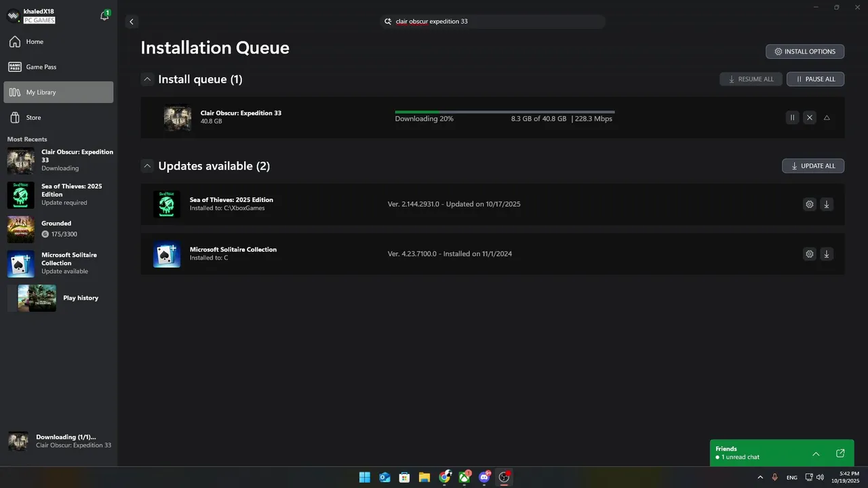
Task: Open Home in the sidebar
Action: tap(58, 42)
